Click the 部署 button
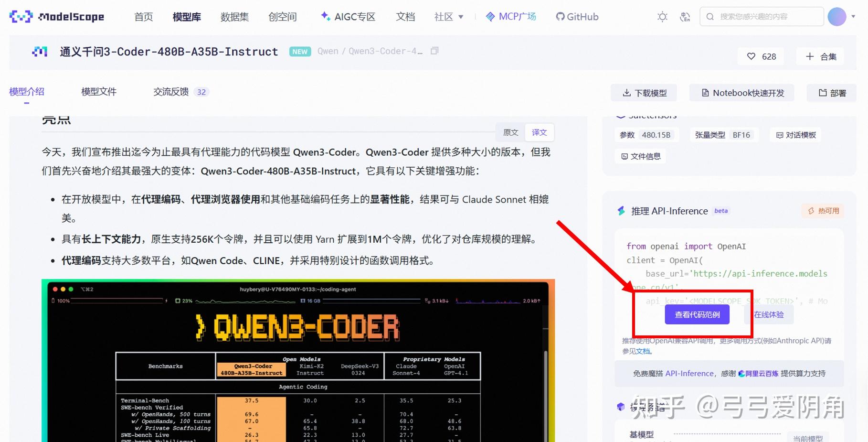868x442 pixels. click(x=832, y=93)
